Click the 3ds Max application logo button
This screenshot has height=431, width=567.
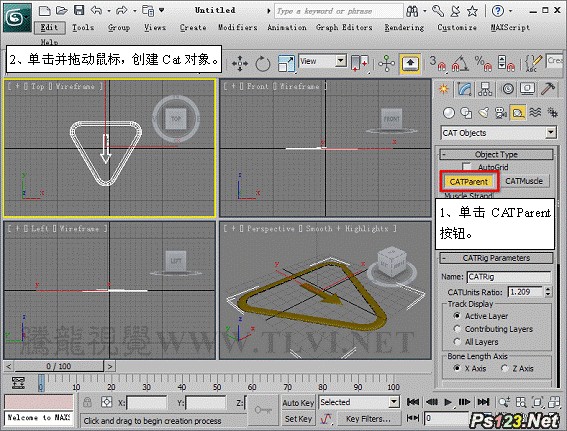[17, 17]
